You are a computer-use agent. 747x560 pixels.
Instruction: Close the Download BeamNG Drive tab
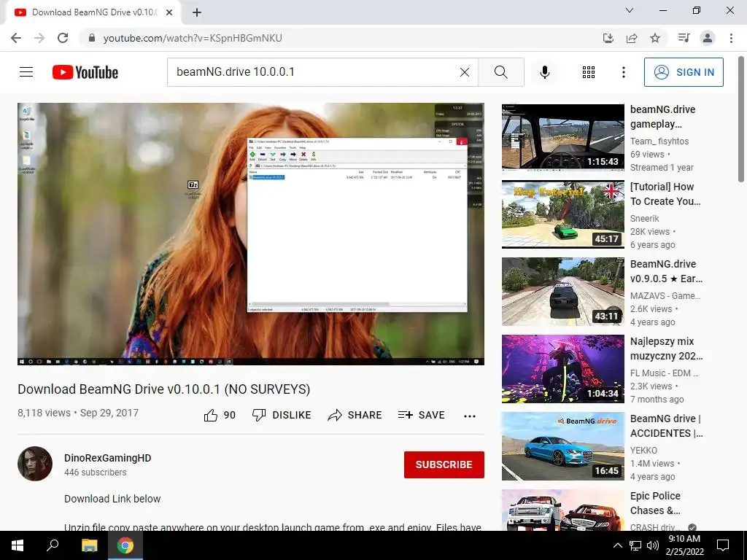click(x=169, y=12)
